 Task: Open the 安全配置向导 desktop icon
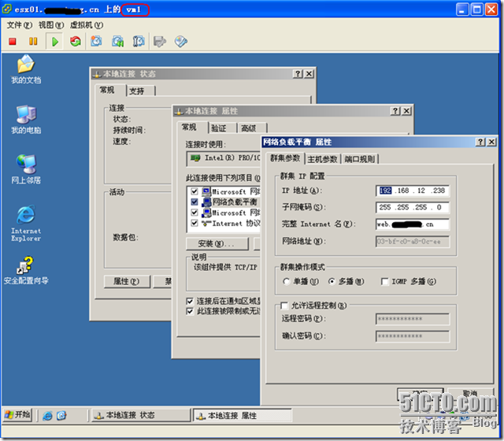(x=26, y=270)
